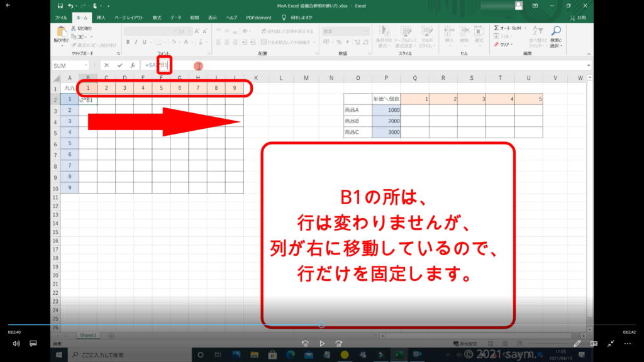The width and height of the screenshot is (644, 362).
Task: Open the Insert ribbon tab
Action: click(101, 18)
